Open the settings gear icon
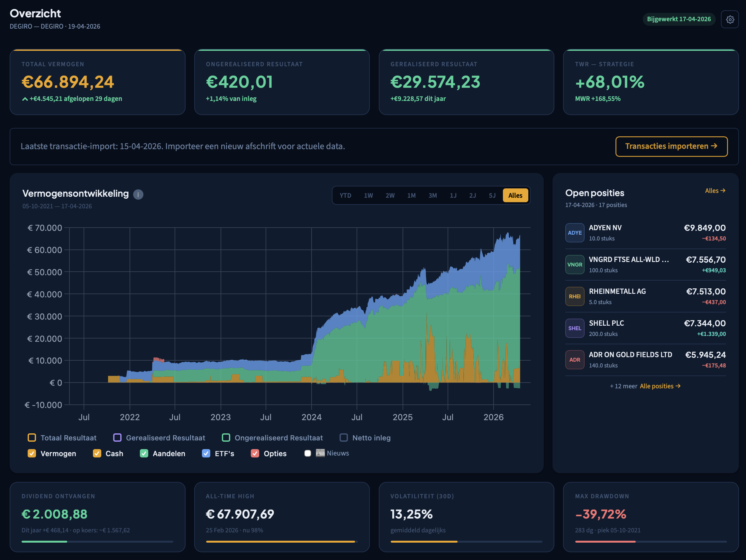Viewport: 746px width, 560px height. 730,20
